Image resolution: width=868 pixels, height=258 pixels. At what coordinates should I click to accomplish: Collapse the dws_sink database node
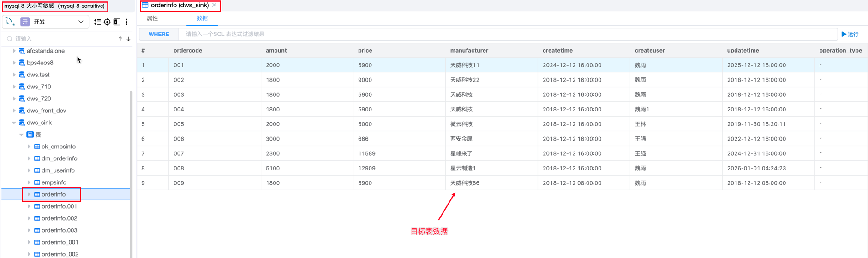(x=14, y=123)
